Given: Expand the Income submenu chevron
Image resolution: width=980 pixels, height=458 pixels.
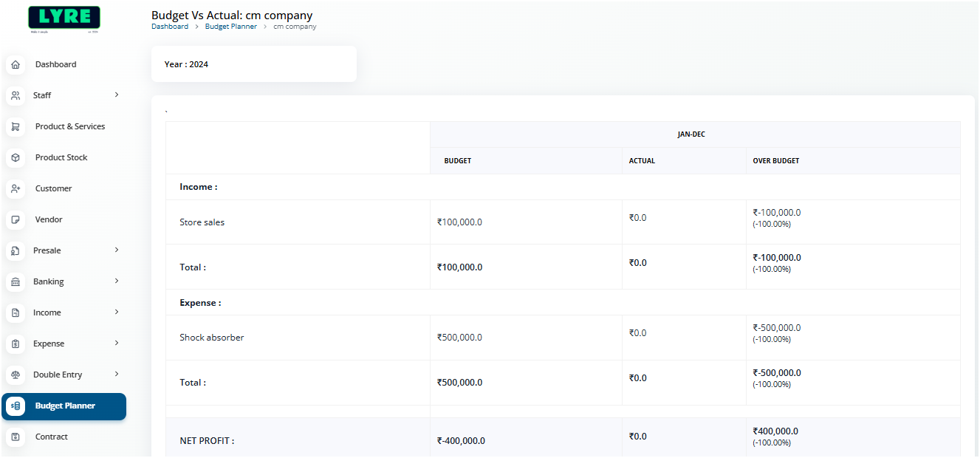Looking at the screenshot, I should pos(117,312).
